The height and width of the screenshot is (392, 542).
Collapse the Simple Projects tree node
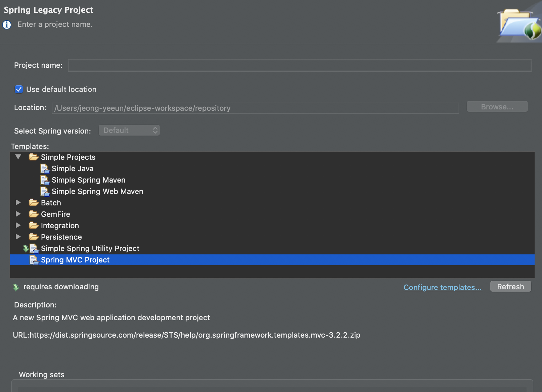(18, 157)
